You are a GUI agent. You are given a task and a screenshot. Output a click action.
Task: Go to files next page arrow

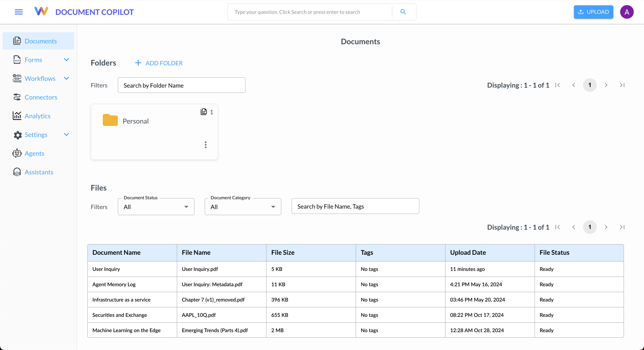click(x=606, y=227)
